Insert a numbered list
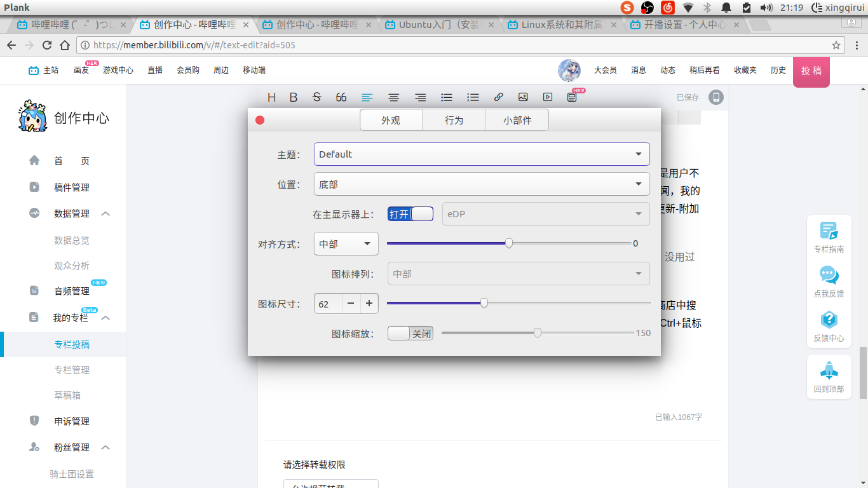 pyautogui.click(x=473, y=97)
